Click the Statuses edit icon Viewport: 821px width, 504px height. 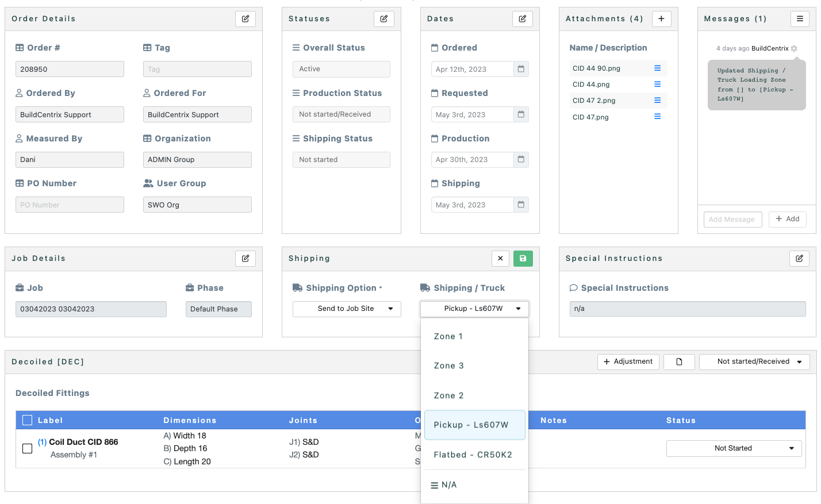point(384,19)
